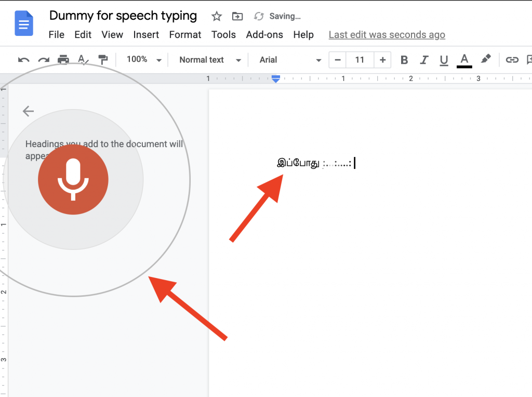
Task: Star the document title
Action: coord(217,16)
